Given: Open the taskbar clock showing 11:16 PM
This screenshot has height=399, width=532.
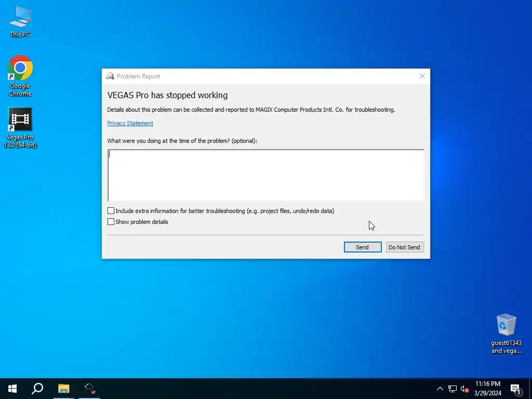Looking at the screenshot, I should pos(487,389).
